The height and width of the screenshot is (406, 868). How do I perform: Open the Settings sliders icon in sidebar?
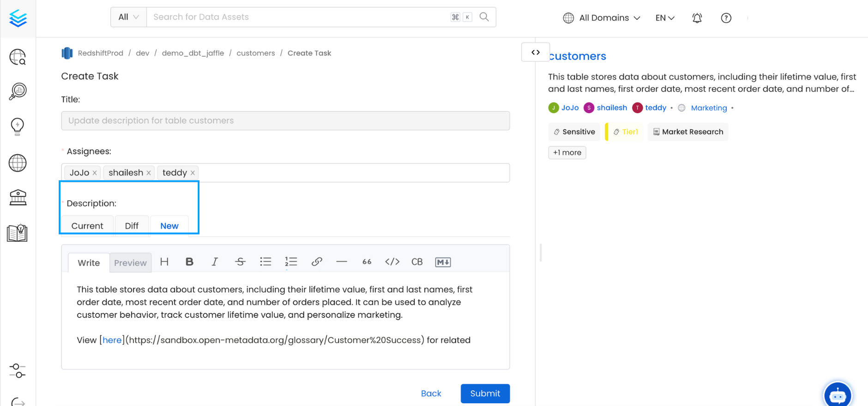click(18, 371)
